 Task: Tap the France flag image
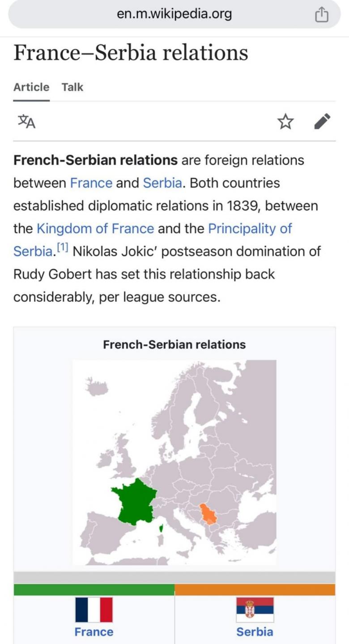click(94, 610)
